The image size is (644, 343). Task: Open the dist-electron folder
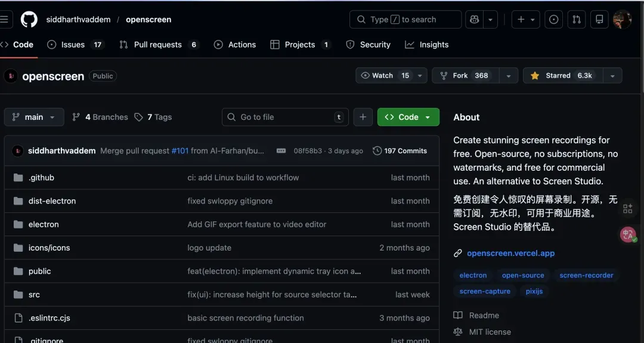tap(52, 201)
